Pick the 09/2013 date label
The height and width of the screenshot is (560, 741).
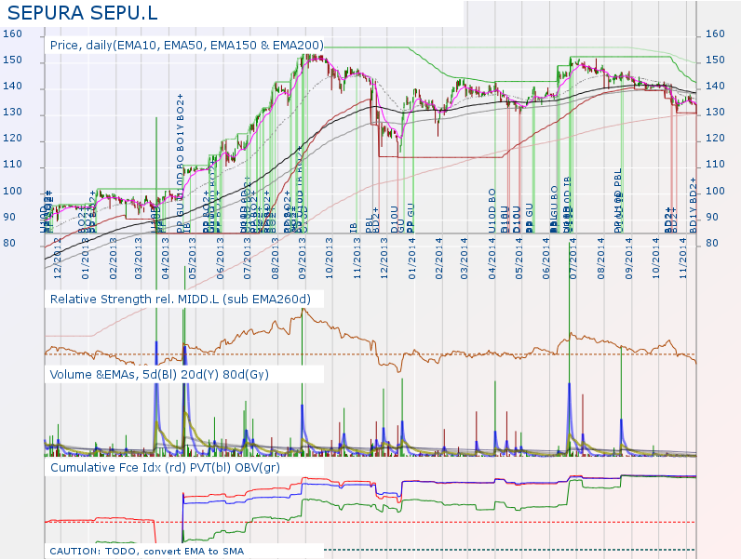[x=302, y=259]
